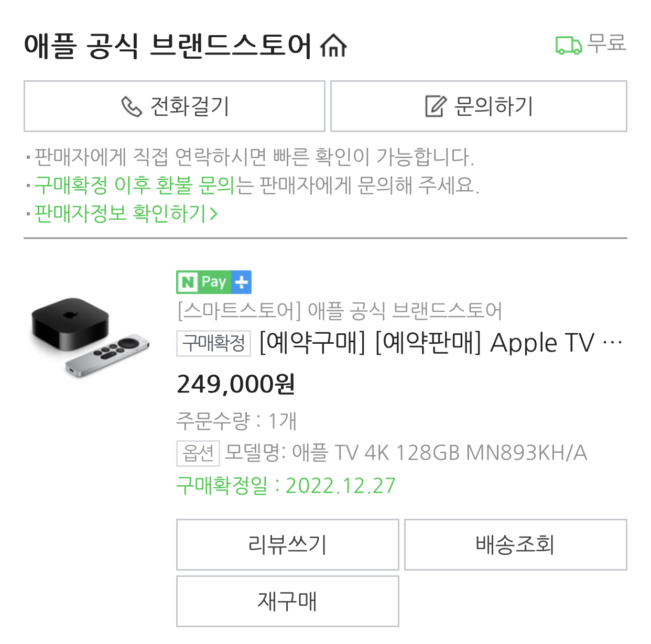Click the blue plus badge next to N Pay
The width and height of the screenshot is (651, 644).
pos(242,282)
